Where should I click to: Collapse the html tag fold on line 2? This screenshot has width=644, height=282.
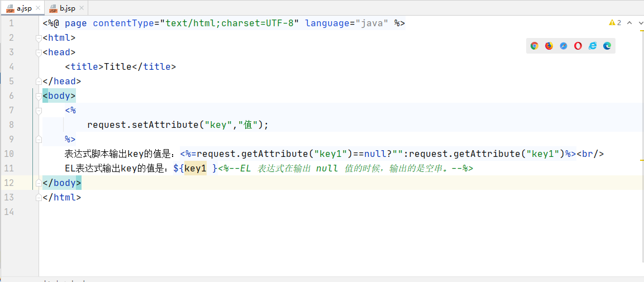click(x=39, y=38)
